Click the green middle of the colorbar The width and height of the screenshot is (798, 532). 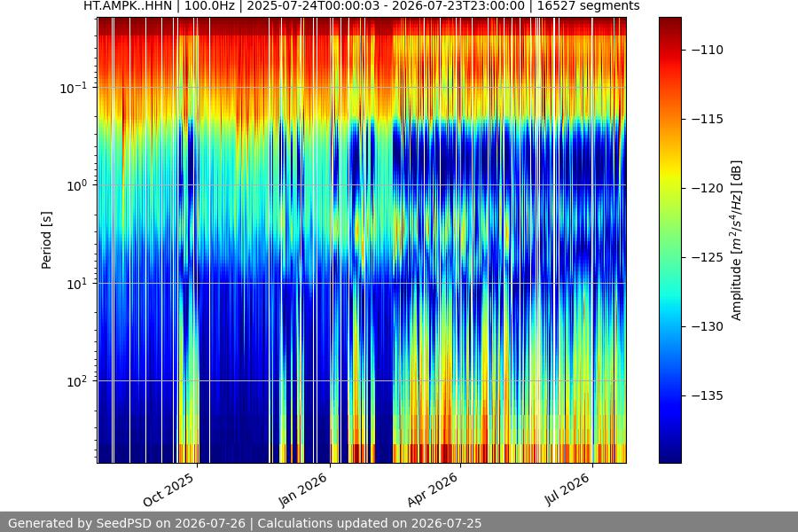[669, 240]
